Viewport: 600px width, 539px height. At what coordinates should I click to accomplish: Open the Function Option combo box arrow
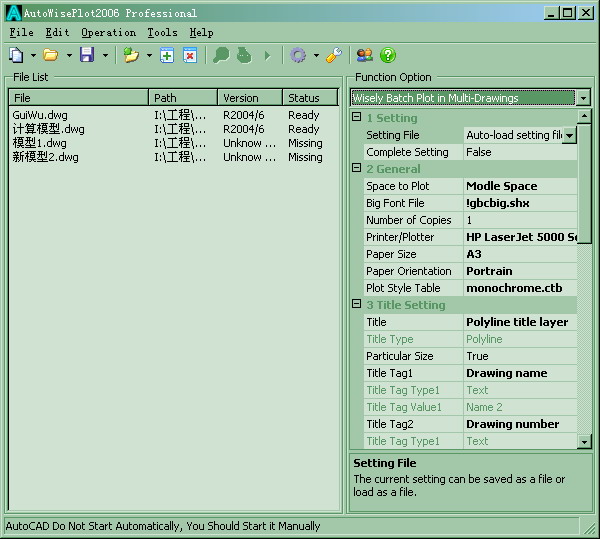point(583,98)
